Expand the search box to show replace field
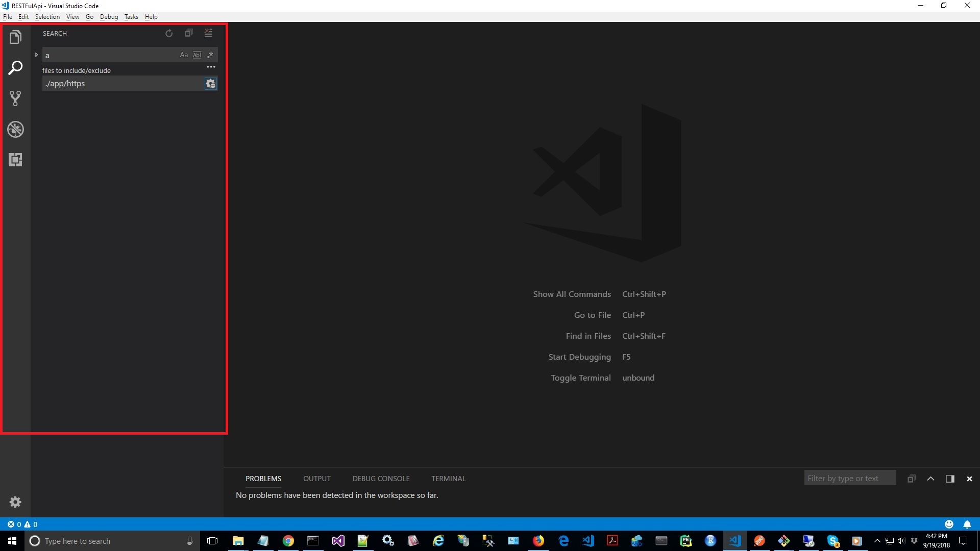 click(x=36, y=55)
